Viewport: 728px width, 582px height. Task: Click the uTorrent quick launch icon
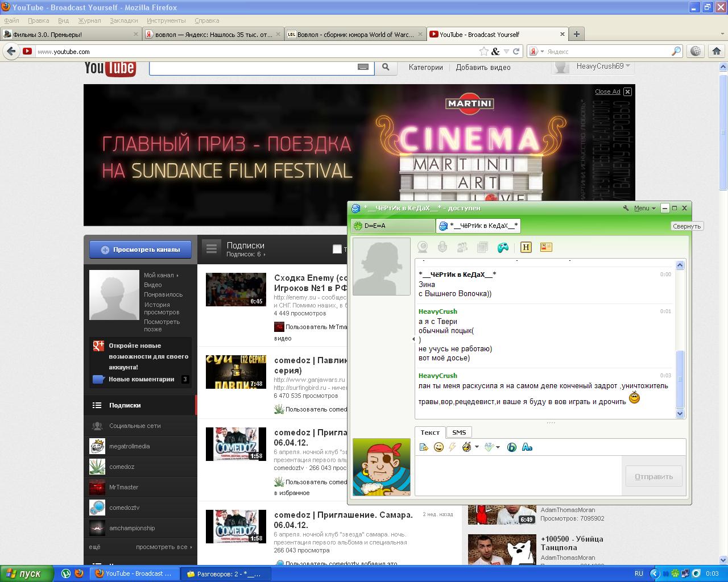pyautogui.click(x=66, y=573)
